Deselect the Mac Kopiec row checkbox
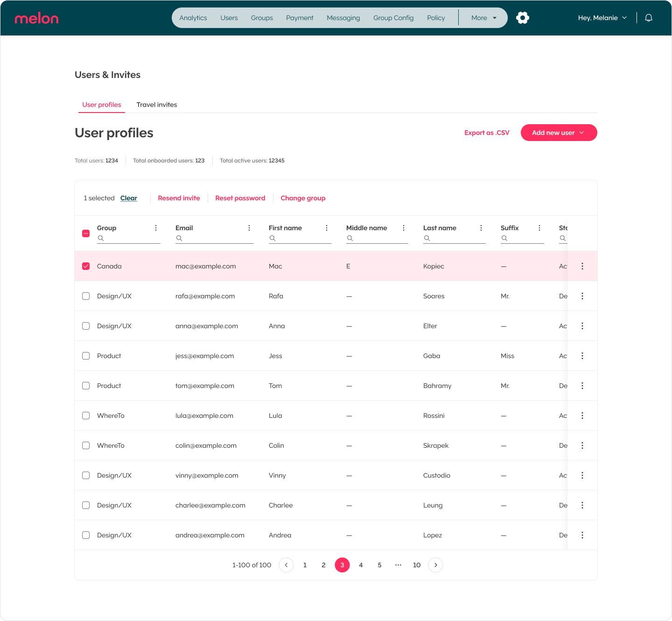Viewport: 672px width, 621px height. (x=86, y=266)
